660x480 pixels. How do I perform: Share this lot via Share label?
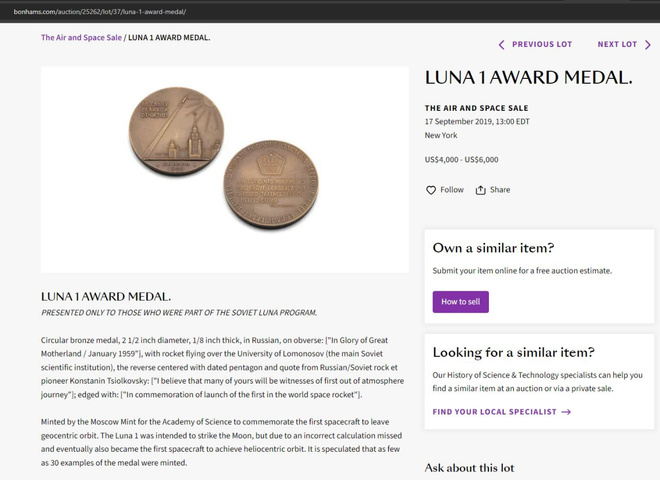500,190
